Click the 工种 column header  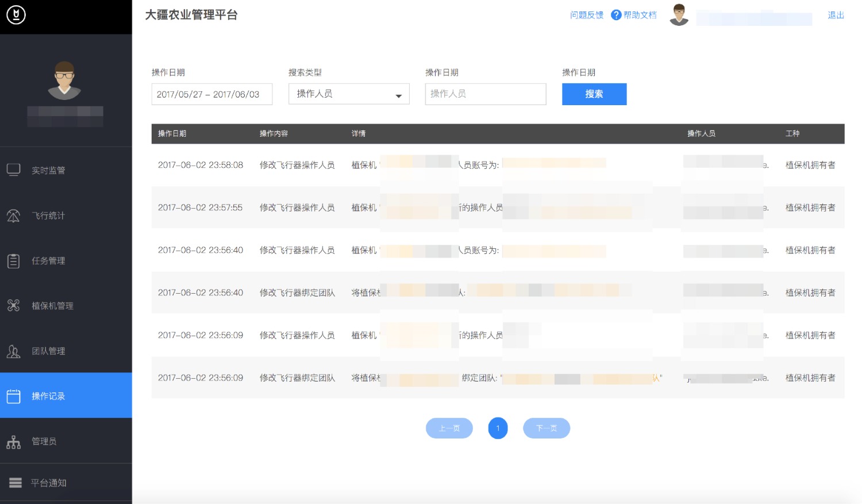pyautogui.click(x=792, y=133)
